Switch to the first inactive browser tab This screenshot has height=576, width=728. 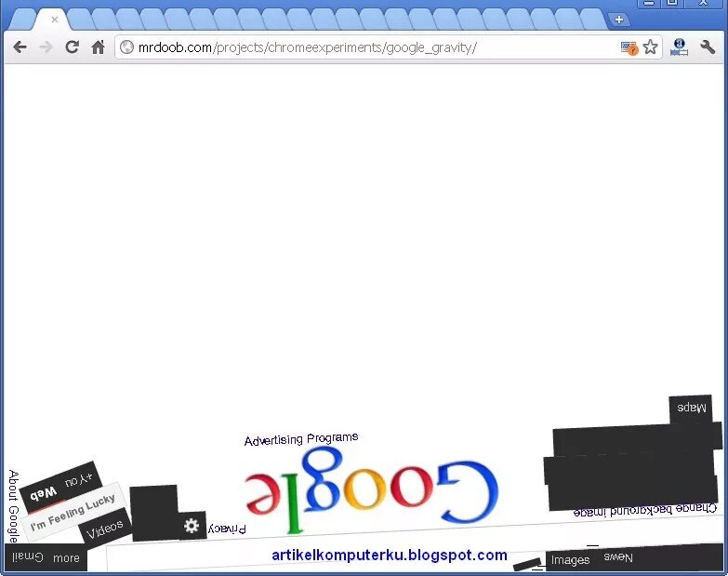(x=21, y=20)
